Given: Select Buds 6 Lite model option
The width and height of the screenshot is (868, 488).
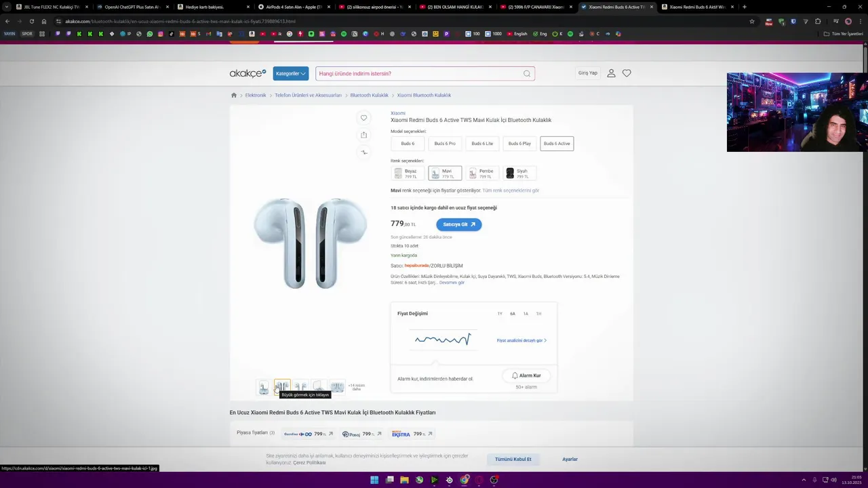Looking at the screenshot, I should tap(482, 144).
